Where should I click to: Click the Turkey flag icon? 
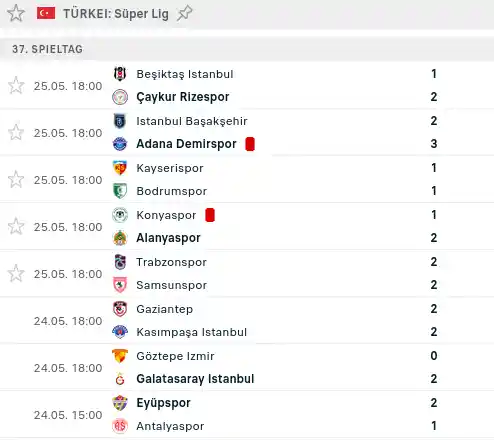coord(46,14)
